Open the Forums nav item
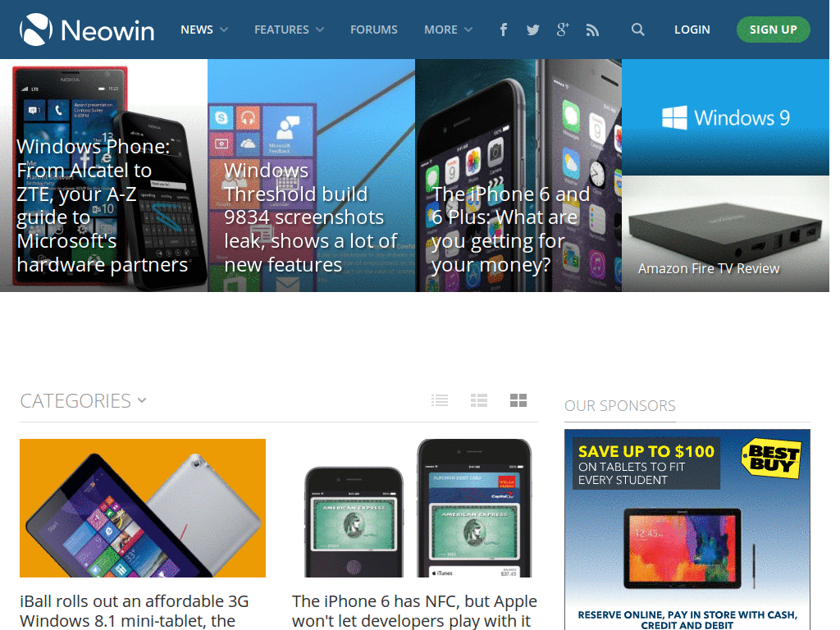The image size is (840, 630). (374, 30)
